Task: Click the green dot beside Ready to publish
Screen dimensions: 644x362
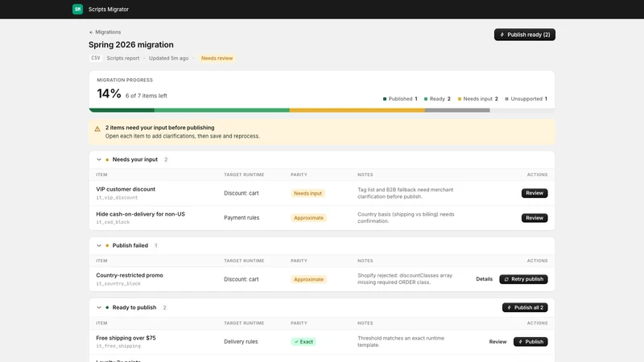Action: [107, 307]
